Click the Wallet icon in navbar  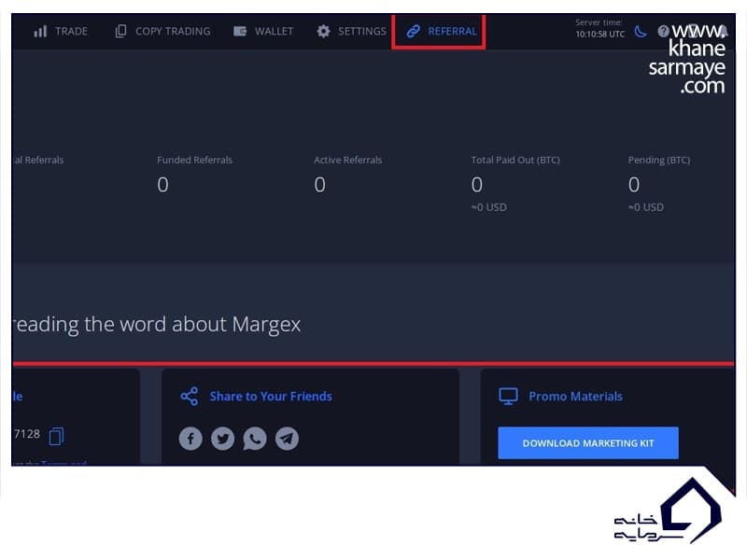(x=240, y=32)
